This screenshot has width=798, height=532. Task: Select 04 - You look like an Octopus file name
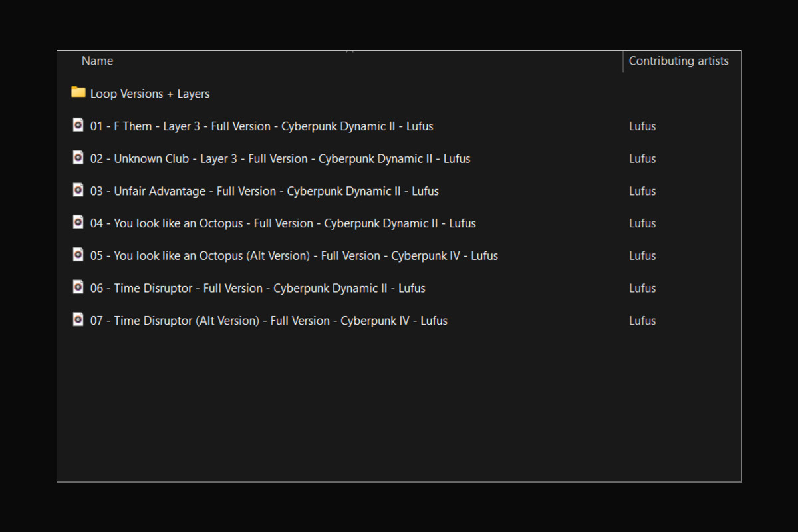click(x=283, y=223)
